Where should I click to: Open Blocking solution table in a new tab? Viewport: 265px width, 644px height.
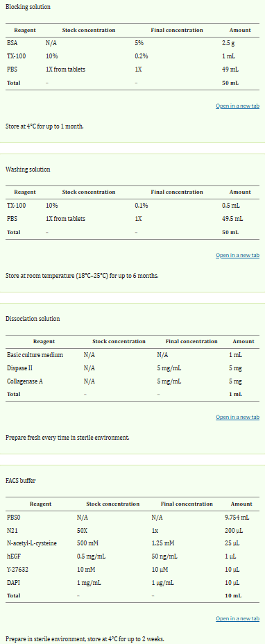coord(237,106)
